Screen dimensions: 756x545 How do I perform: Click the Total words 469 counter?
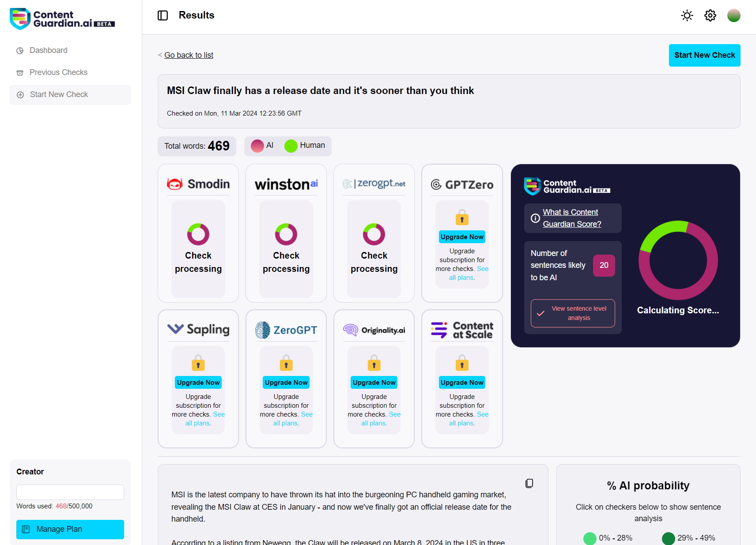pos(197,146)
